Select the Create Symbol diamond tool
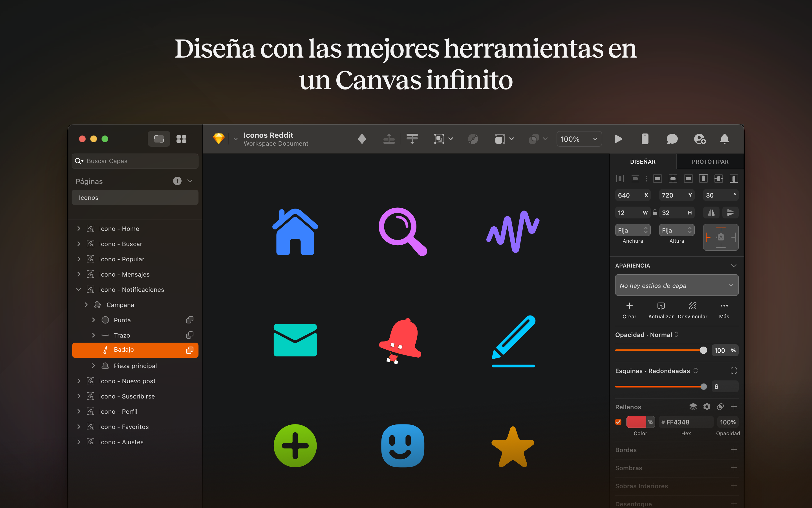Image resolution: width=812 pixels, height=508 pixels. [x=362, y=139]
